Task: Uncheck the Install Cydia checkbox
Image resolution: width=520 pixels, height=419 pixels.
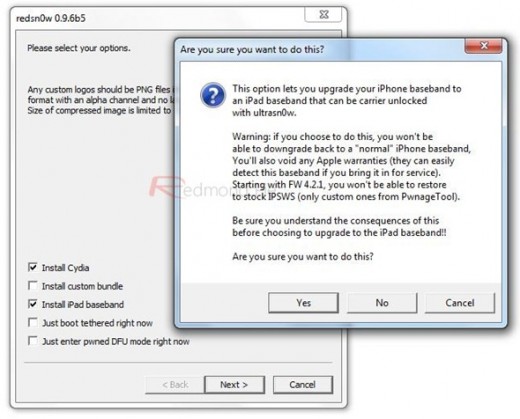Action: click(33, 267)
